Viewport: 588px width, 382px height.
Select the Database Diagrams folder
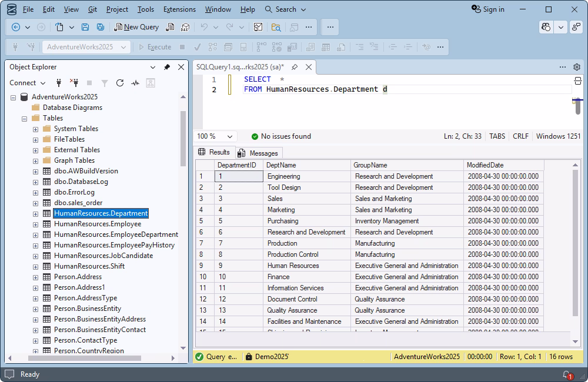click(x=72, y=108)
